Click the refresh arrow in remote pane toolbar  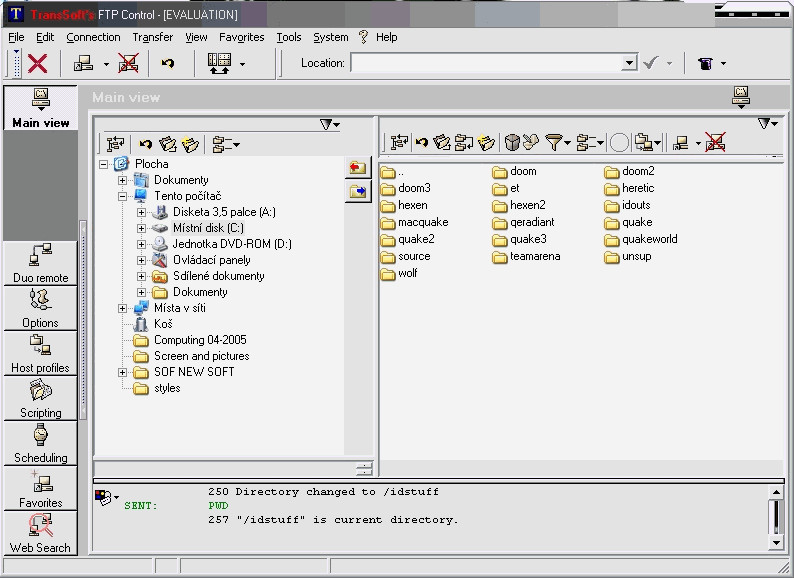click(421, 142)
